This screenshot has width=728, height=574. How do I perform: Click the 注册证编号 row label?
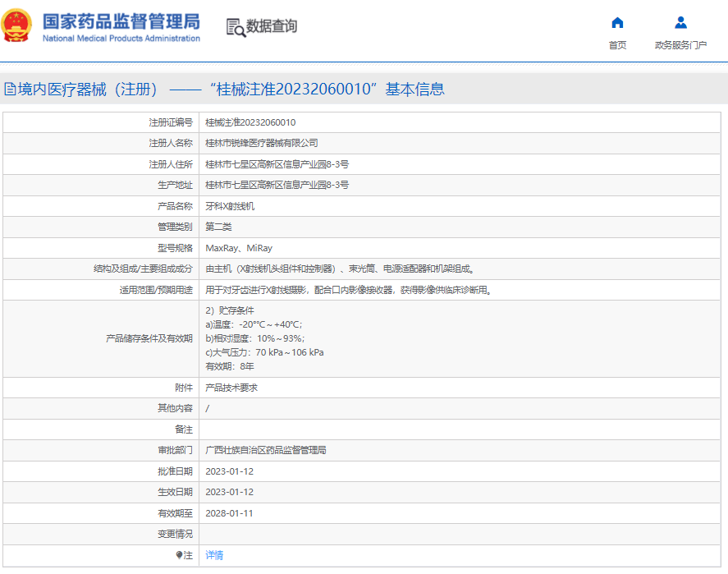click(x=171, y=122)
